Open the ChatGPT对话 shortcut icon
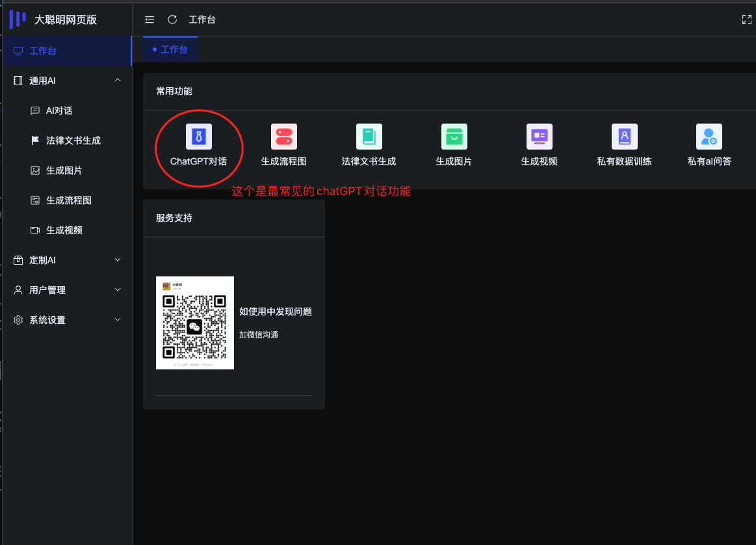This screenshot has height=545, width=756. (199, 137)
